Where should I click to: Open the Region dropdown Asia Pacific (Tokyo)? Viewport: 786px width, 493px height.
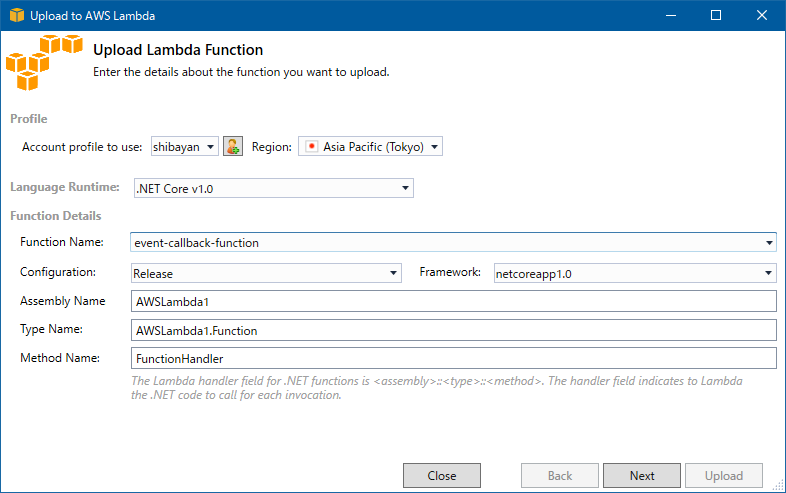pos(370,146)
